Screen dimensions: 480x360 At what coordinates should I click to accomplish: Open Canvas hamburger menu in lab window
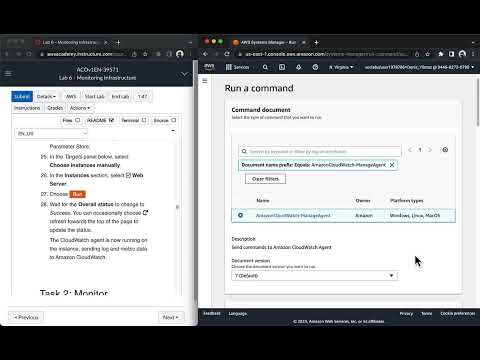(x=8, y=73)
